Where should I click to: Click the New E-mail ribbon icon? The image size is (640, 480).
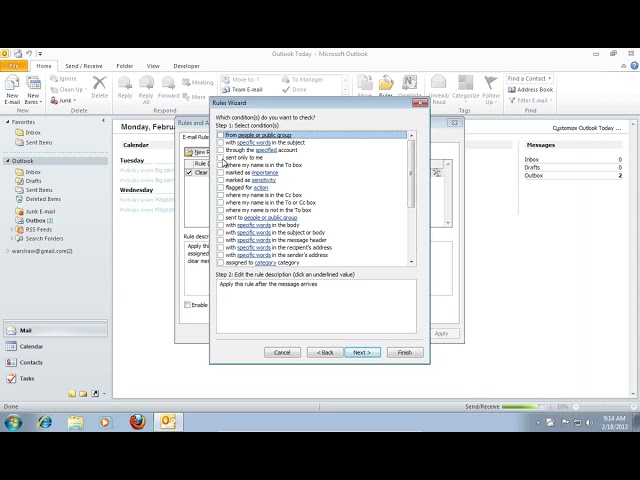[x=12, y=90]
